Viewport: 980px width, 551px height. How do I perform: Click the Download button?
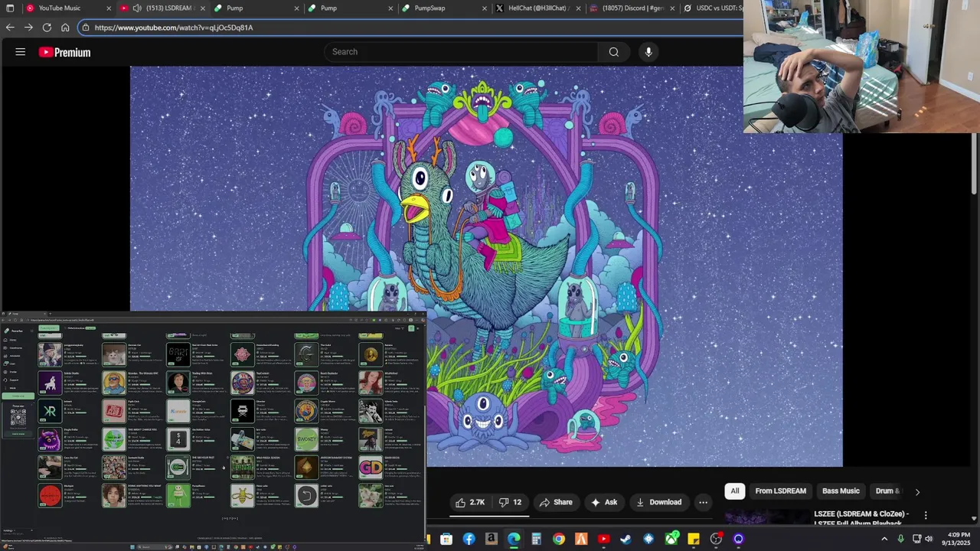coord(658,502)
